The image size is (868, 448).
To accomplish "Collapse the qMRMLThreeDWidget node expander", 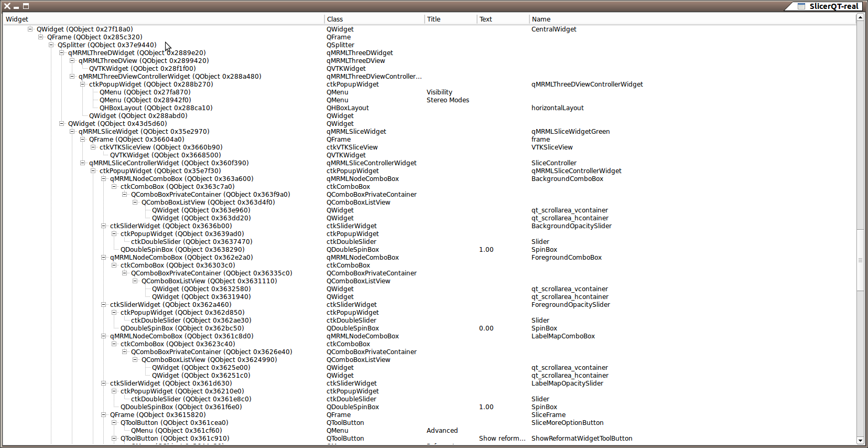I will pos(62,53).
